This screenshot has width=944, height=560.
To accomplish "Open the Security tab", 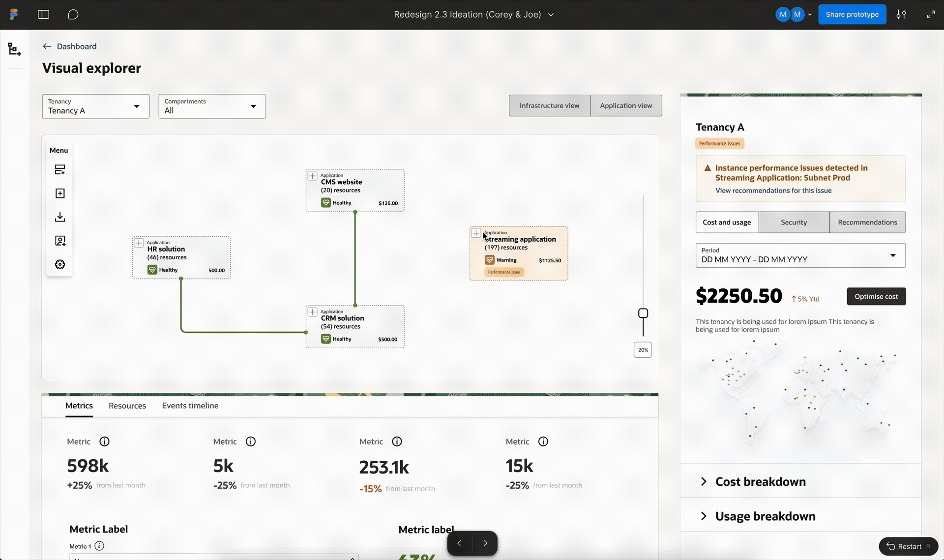I will pos(794,223).
